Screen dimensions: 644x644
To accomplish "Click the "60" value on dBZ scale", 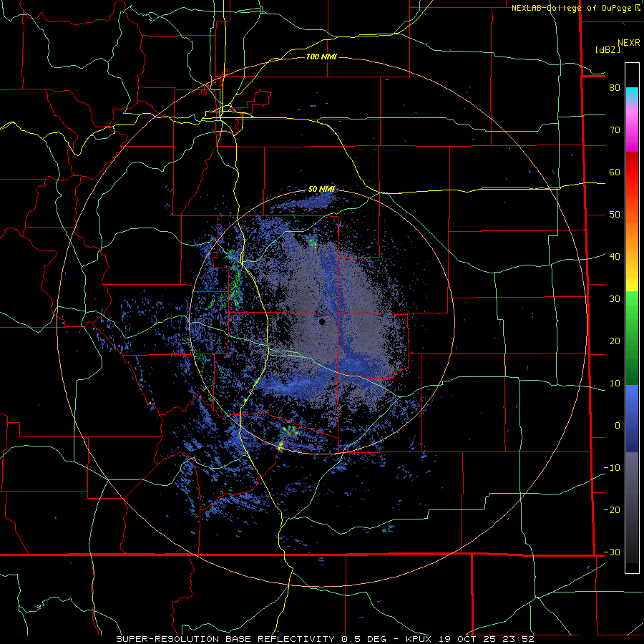I will (615, 172).
